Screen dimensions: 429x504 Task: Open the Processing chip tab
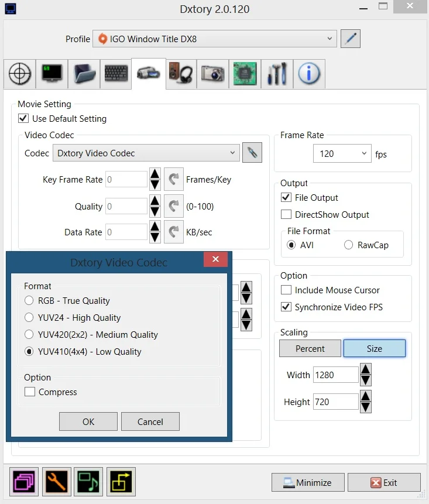point(245,74)
